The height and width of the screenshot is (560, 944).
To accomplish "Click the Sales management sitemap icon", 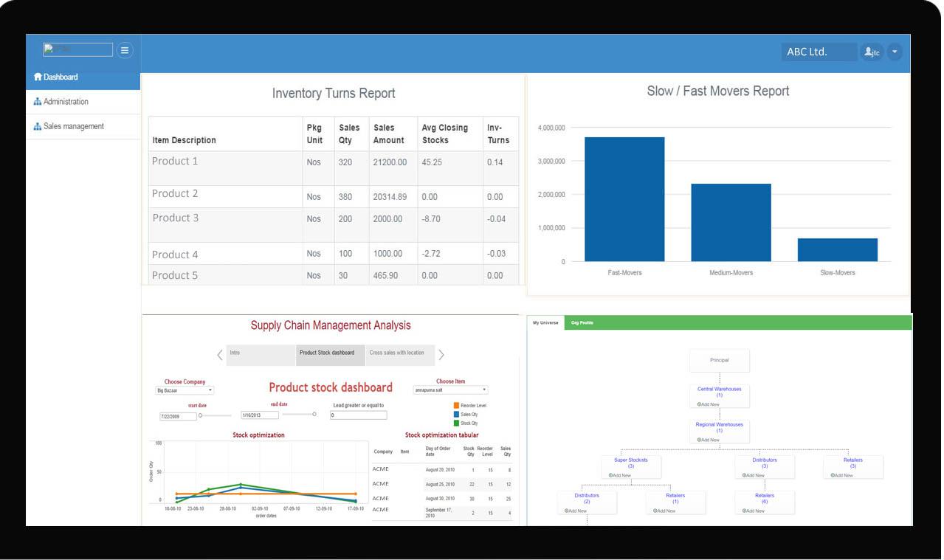I will coord(38,126).
